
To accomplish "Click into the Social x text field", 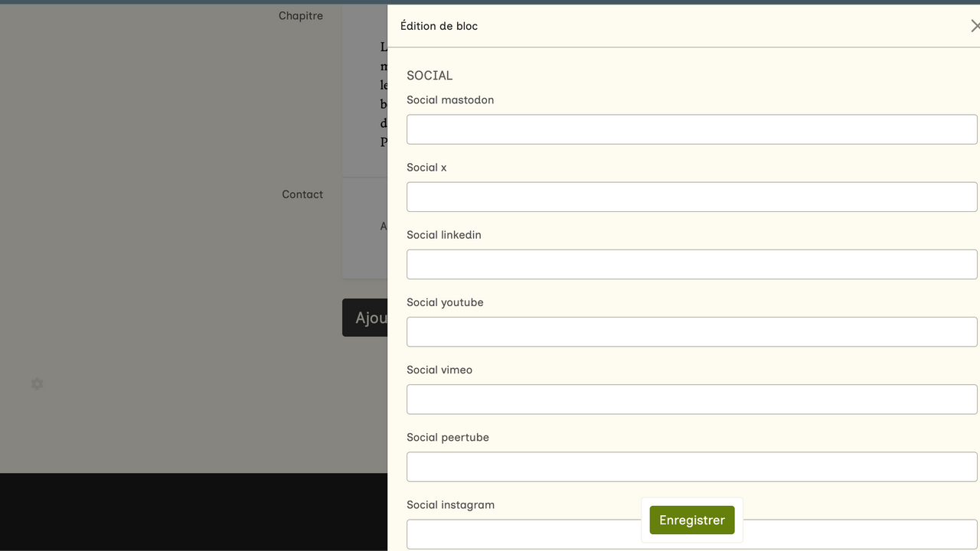I will [691, 197].
